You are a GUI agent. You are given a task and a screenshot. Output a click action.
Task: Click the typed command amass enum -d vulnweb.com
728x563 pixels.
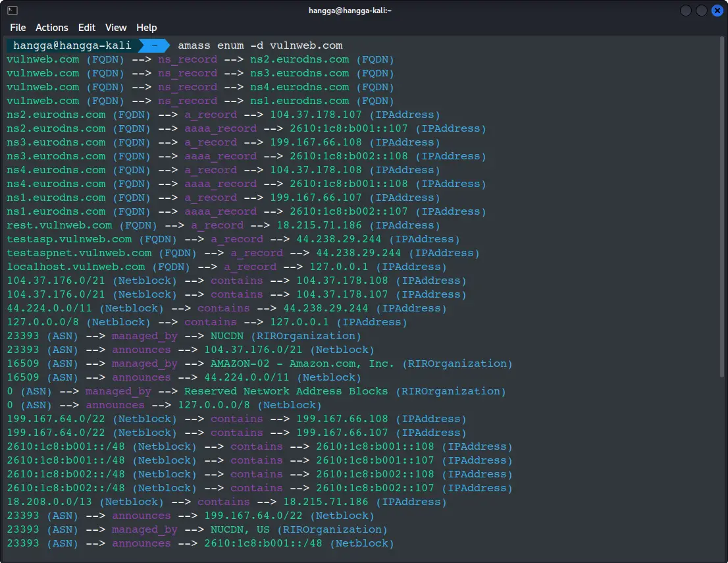[x=260, y=45]
